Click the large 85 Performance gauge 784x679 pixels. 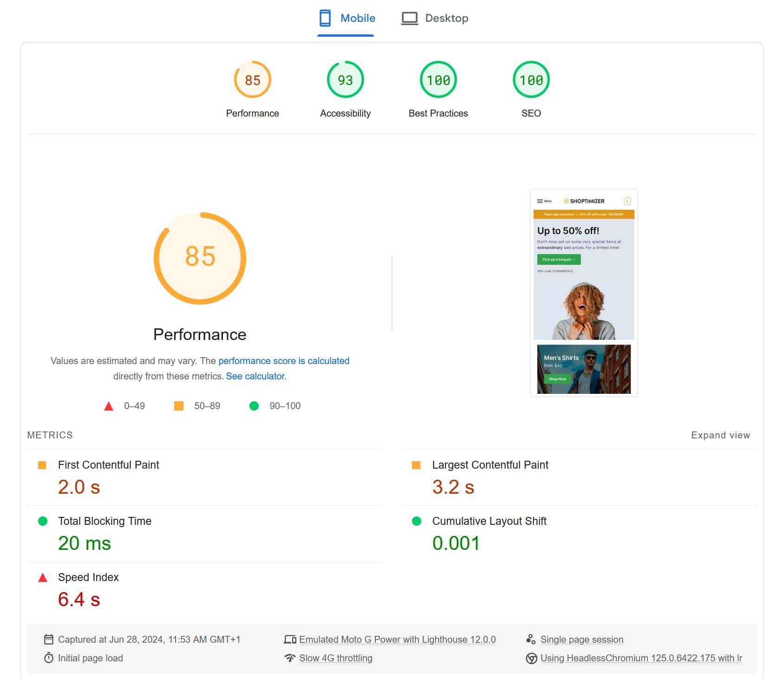point(200,258)
